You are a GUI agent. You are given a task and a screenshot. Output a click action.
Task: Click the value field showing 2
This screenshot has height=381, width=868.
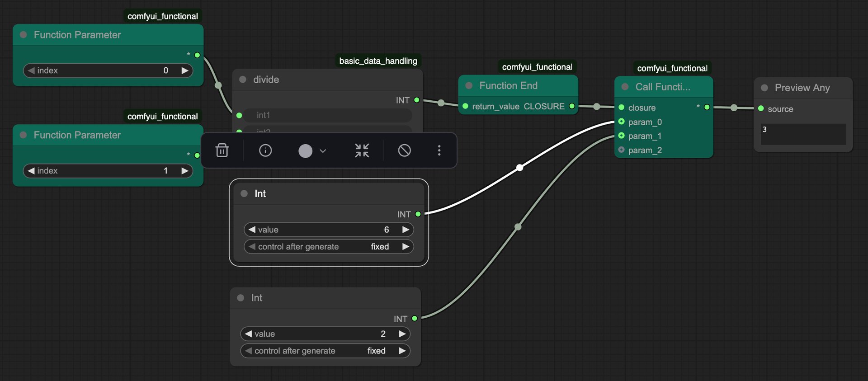click(325, 334)
